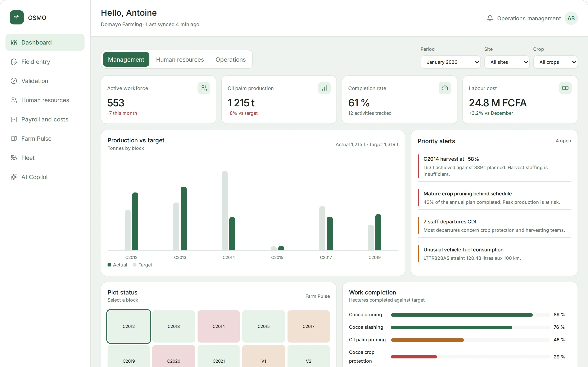Select the Management tab
This screenshot has height=367, width=588.
[x=126, y=60]
